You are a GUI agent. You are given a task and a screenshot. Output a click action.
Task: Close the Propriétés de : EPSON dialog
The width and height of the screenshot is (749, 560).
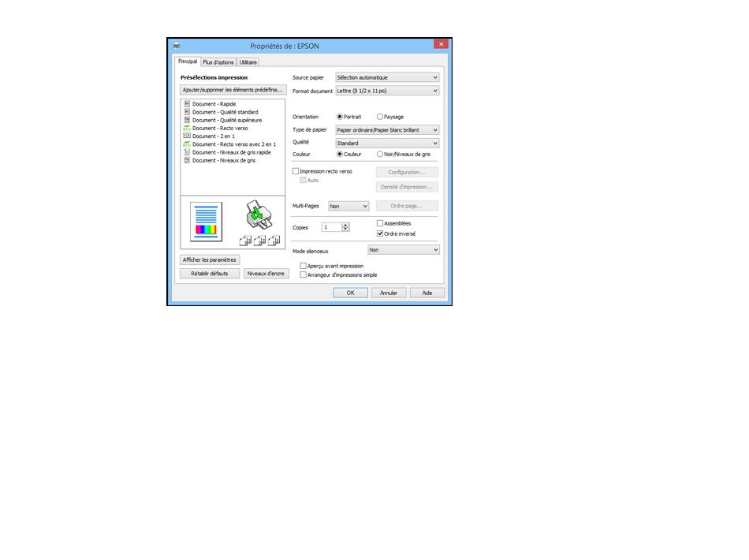[x=441, y=44]
